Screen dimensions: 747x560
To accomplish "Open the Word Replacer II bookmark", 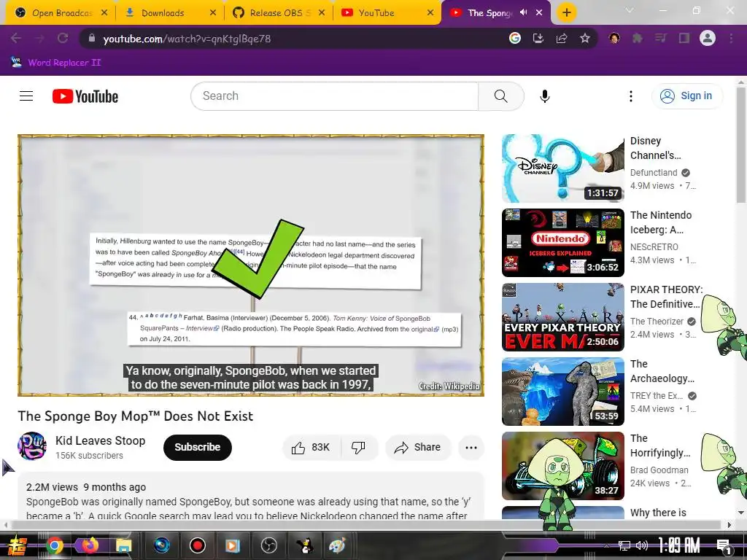I will click(x=55, y=63).
